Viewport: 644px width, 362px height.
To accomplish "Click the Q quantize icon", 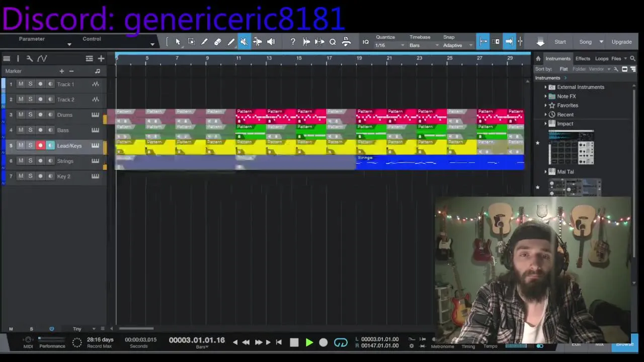I will [333, 42].
